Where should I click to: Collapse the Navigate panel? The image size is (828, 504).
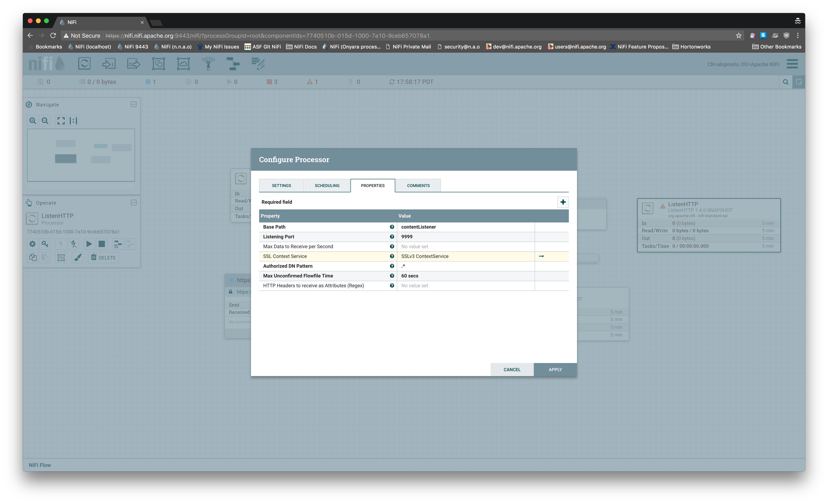point(133,105)
